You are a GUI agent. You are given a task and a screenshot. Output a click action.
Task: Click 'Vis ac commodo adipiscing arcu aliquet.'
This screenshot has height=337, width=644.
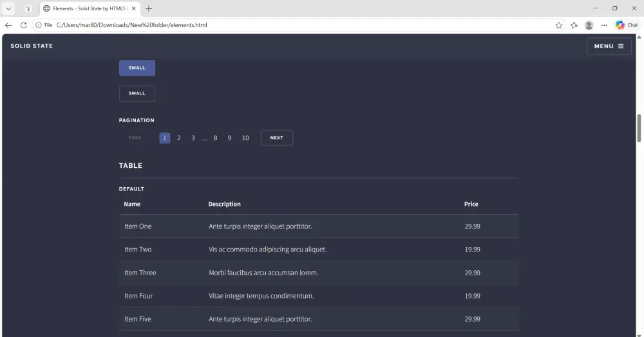click(x=268, y=250)
